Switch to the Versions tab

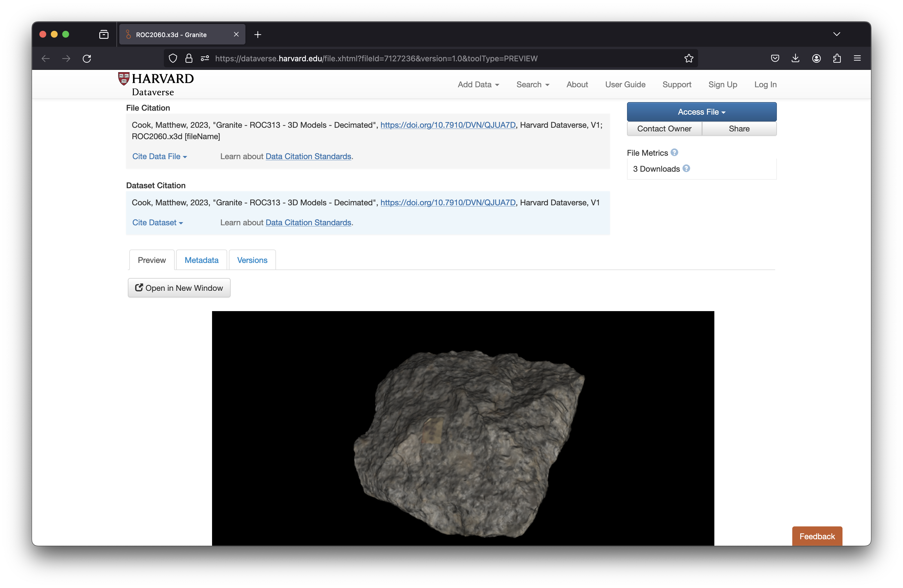[x=252, y=260]
